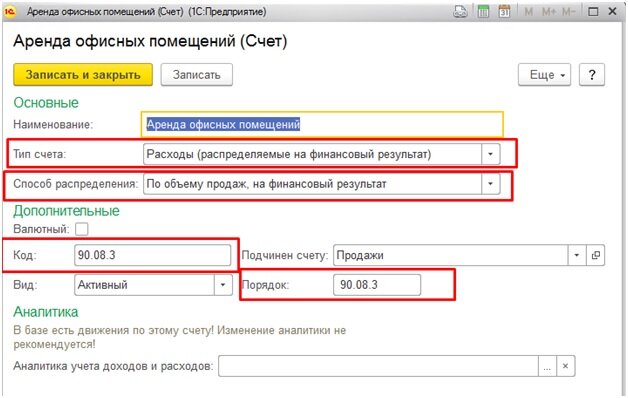The height and width of the screenshot is (398, 628).
Task: Click the 1C application logo icon
Action: (10, 12)
